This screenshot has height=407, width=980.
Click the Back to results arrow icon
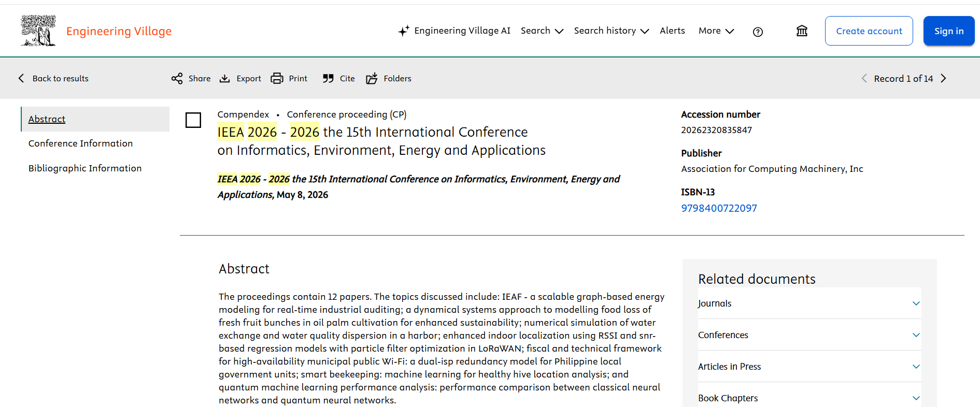21,78
